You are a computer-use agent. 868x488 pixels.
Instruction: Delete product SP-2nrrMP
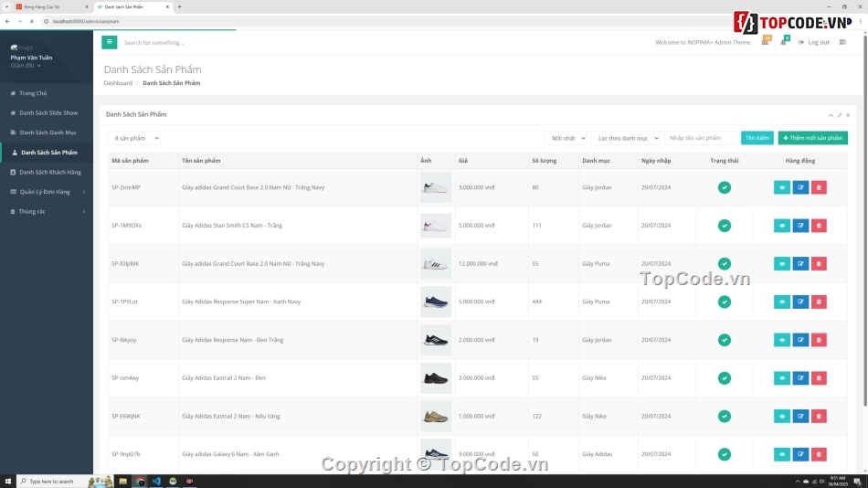click(x=819, y=187)
